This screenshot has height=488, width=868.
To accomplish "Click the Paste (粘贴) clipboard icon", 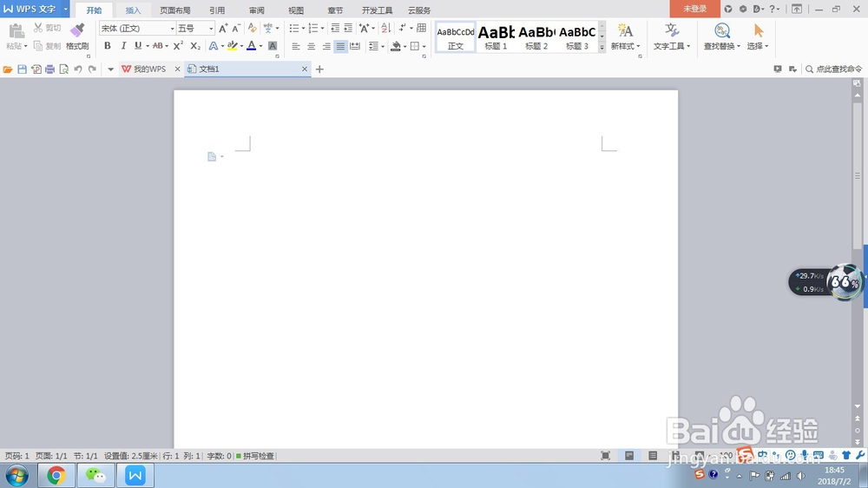I will point(16,31).
